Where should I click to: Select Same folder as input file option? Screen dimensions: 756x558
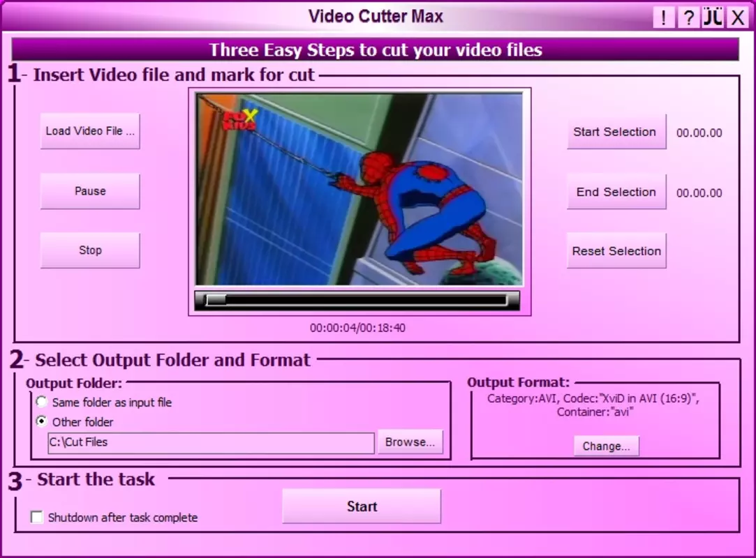tap(42, 402)
